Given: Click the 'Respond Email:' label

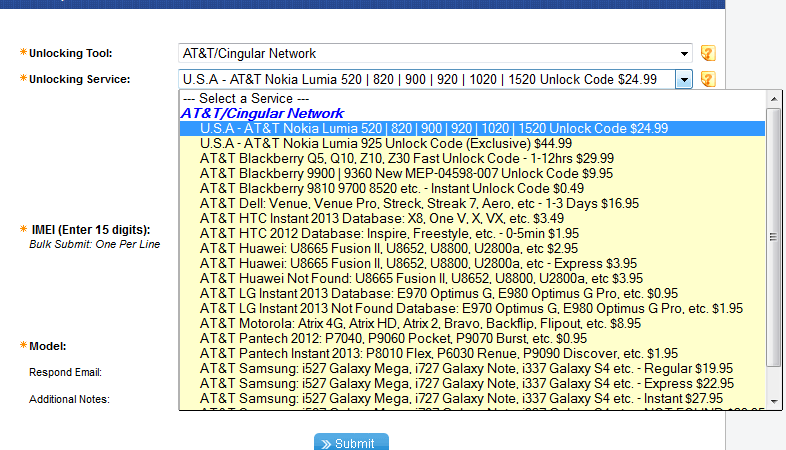Looking at the screenshot, I should [x=65, y=372].
